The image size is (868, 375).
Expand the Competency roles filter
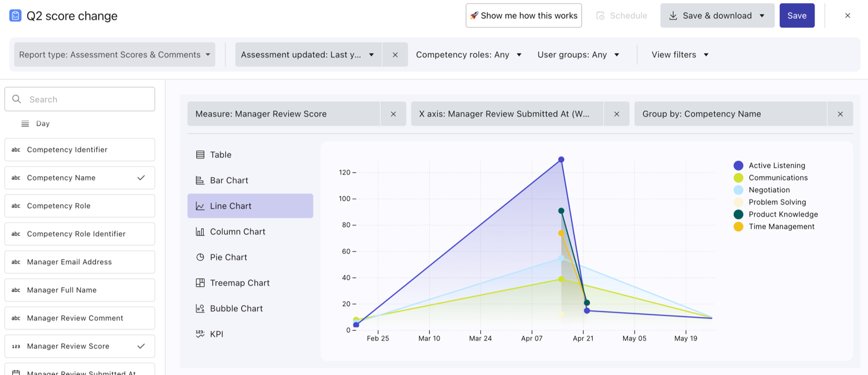pos(468,55)
